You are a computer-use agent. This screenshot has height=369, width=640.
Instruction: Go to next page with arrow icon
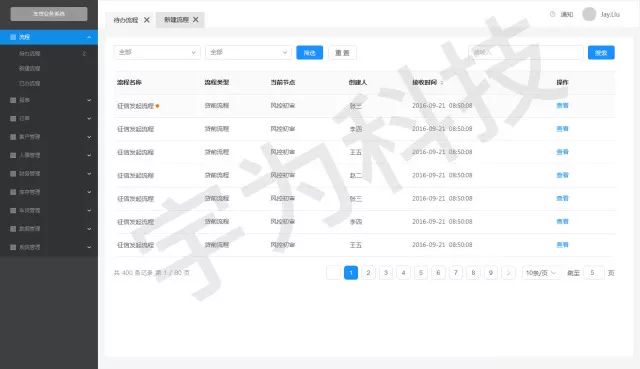coord(508,273)
